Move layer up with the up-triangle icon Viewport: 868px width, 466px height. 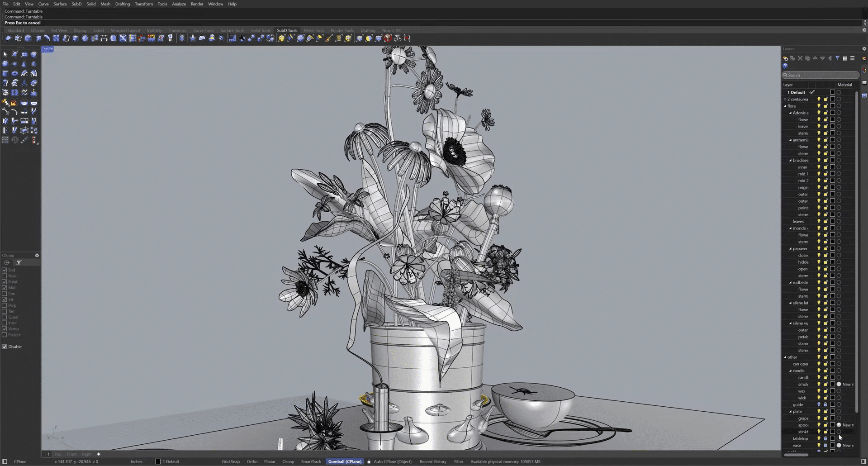point(815,58)
